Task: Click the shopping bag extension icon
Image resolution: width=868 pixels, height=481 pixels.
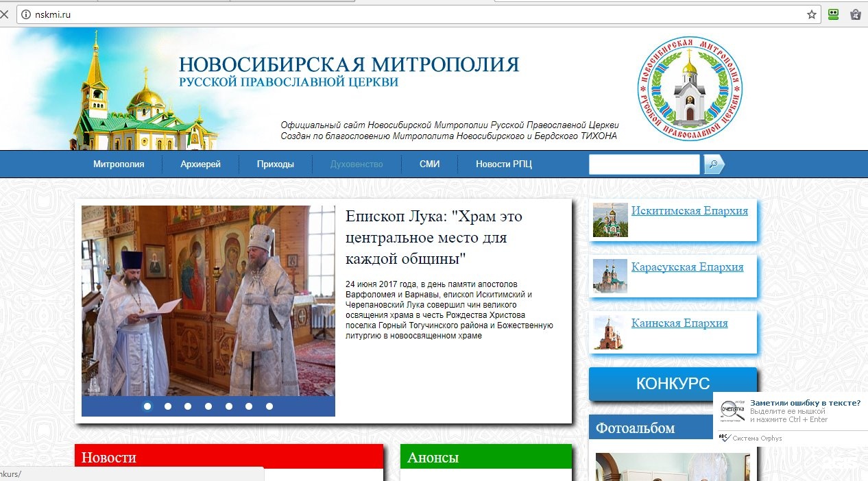Action: pyautogui.click(x=855, y=14)
